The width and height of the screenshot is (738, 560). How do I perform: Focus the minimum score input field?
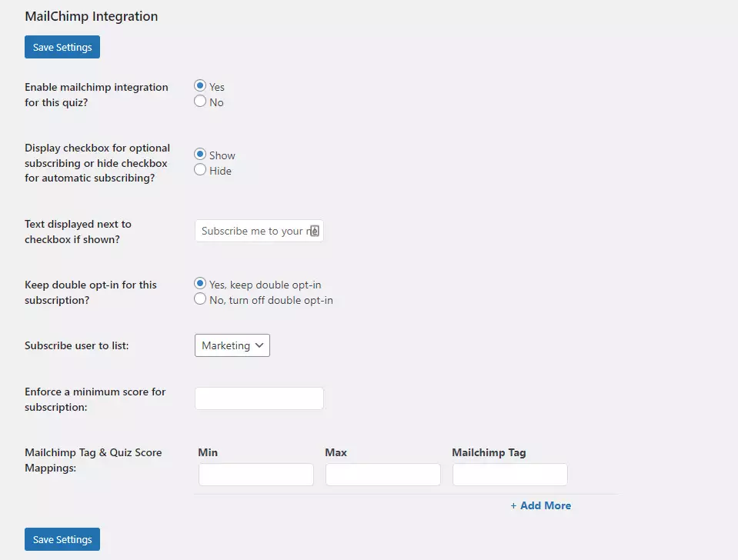click(259, 398)
